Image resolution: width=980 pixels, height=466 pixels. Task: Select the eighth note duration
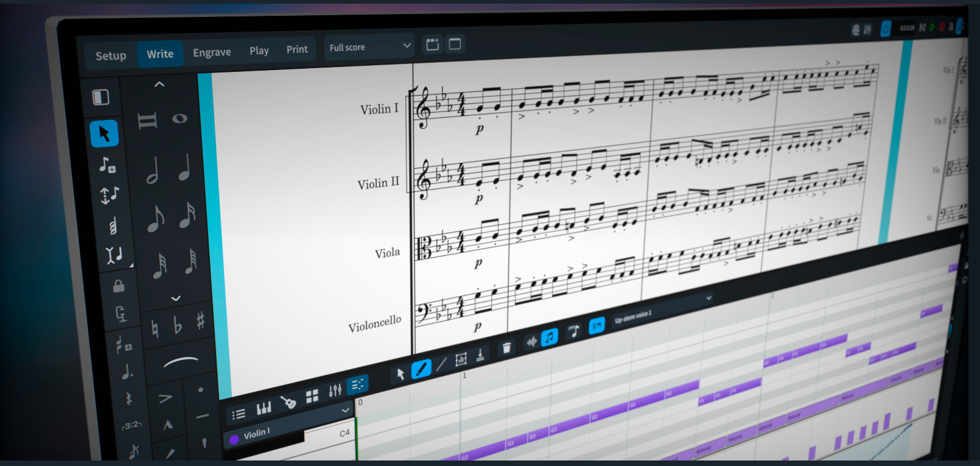tap(156, 219)
